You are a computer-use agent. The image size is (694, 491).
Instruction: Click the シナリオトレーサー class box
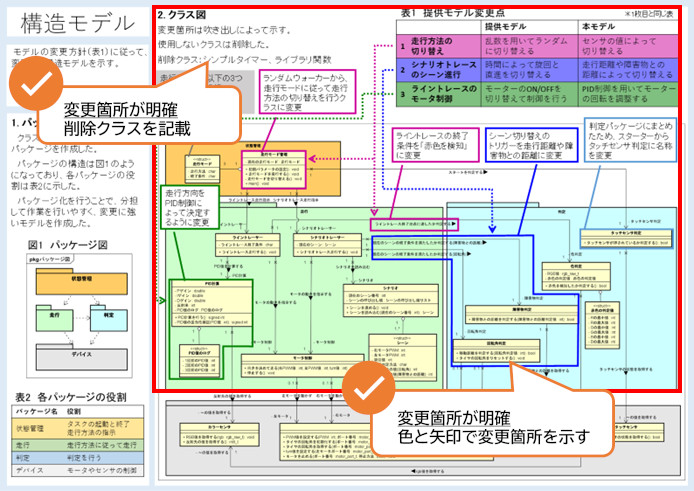pyautogui.click(x=328, y=245)
